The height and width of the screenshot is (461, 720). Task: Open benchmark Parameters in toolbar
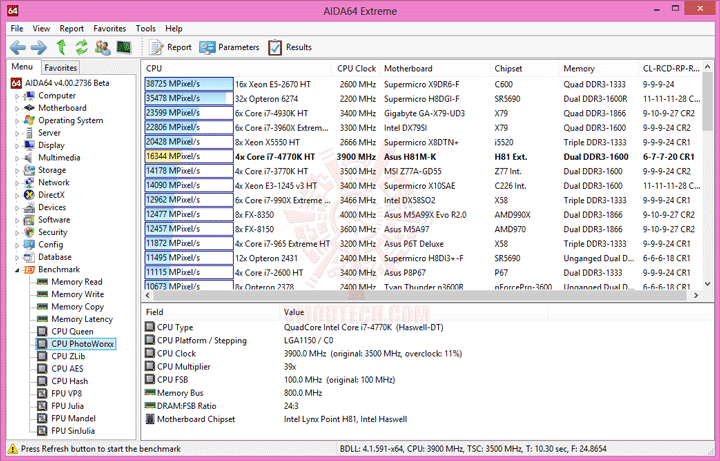229,47
